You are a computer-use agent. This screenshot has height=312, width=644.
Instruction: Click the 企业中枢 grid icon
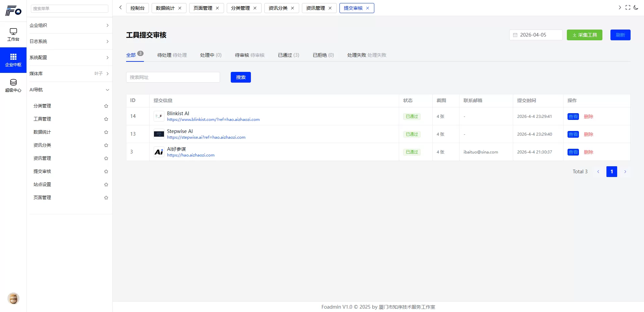tap(13, 59)
